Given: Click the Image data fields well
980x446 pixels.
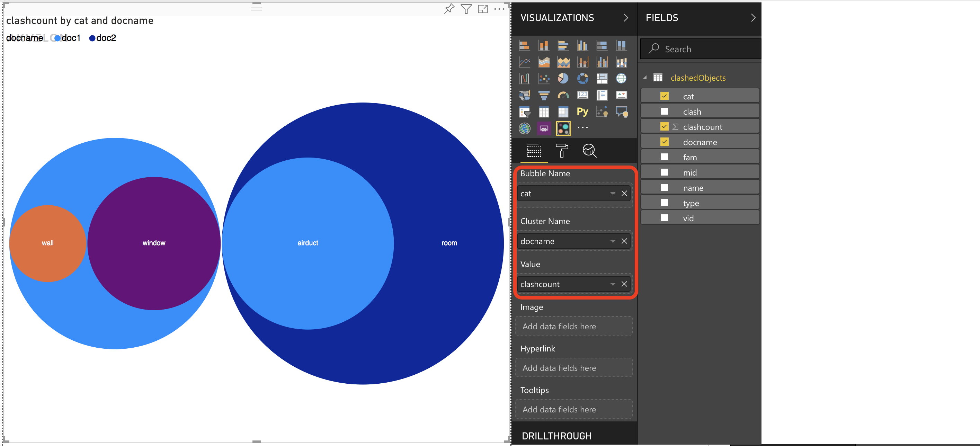Looking at the screenshot, I should point(574,326).
